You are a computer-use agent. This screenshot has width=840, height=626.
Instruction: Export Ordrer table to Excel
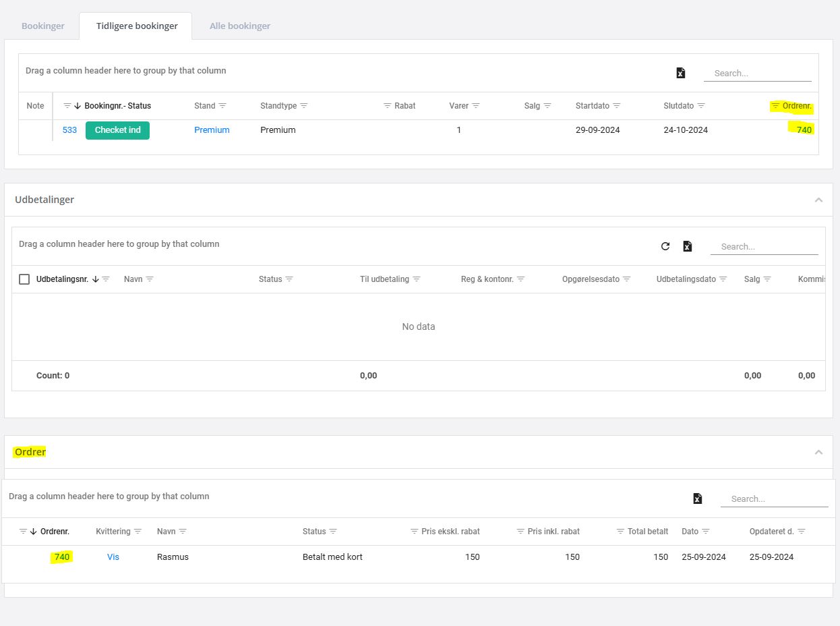pos(697,499)
